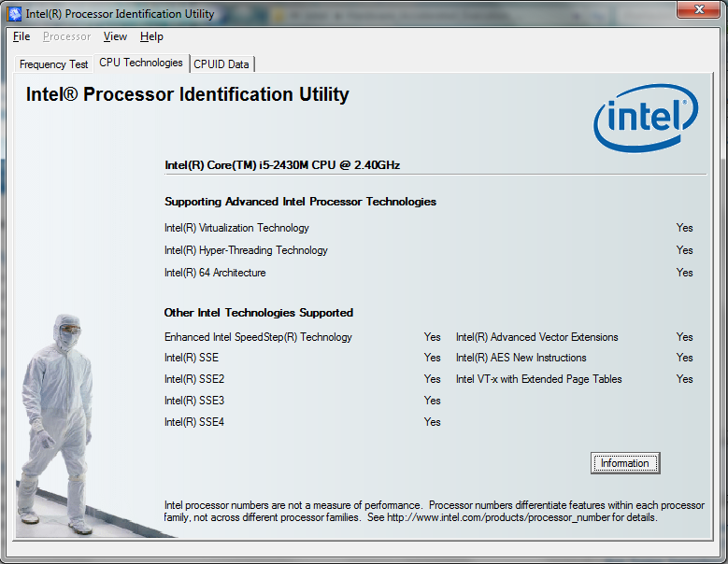
Task: Click the Intel(R) SSE3 label
Action: pyautogui.click(x=194, y=401)
